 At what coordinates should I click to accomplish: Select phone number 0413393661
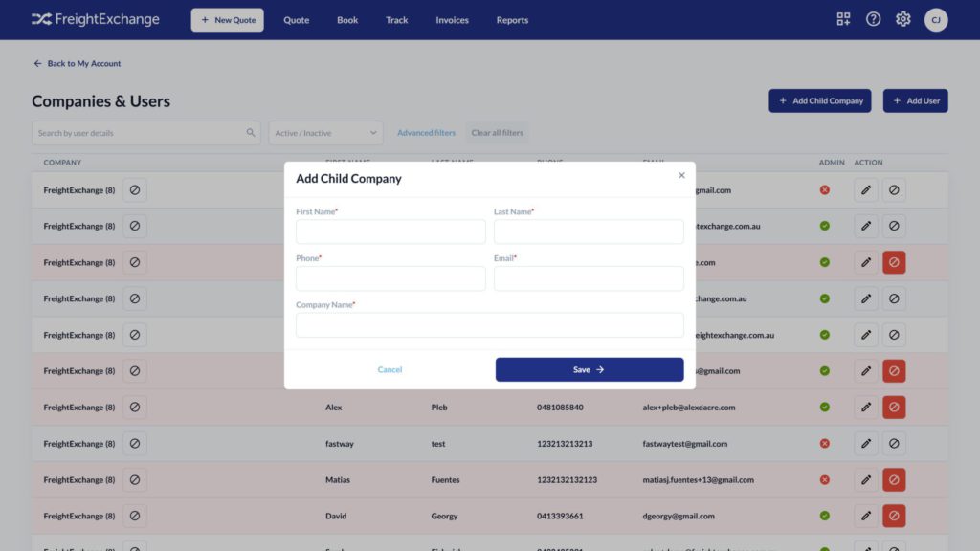coord(560,516)
